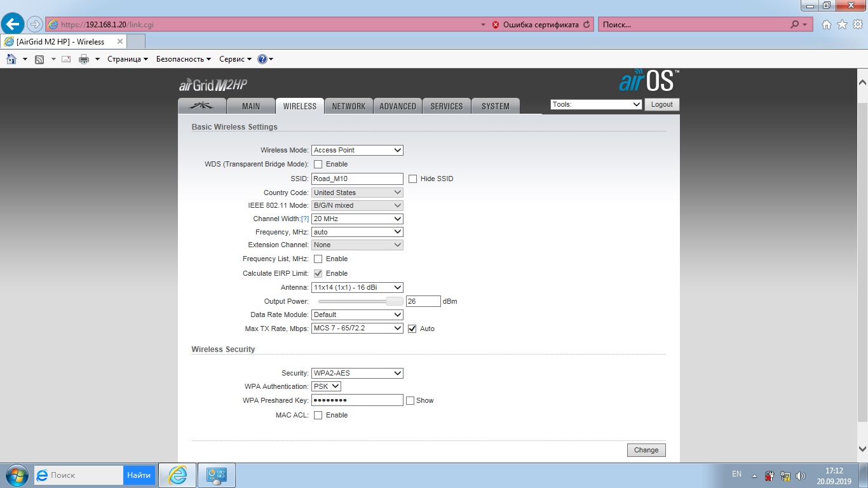Screen dimensions: 868x488
Task: Switch to SERVICES tab
Action: (447, 106)
